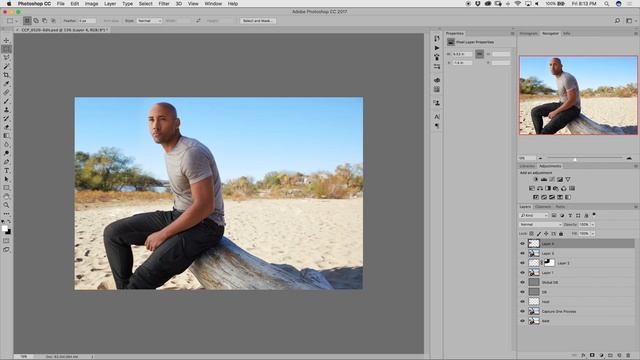Click the Navigator zoom slider handle
This screenshot has width=640, height=360.
point(575,159)
